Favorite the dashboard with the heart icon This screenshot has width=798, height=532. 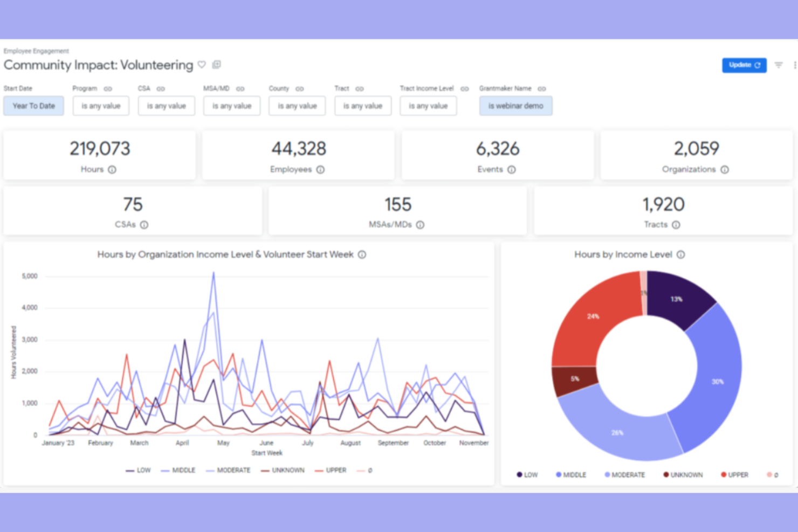[x=202, y=64]
